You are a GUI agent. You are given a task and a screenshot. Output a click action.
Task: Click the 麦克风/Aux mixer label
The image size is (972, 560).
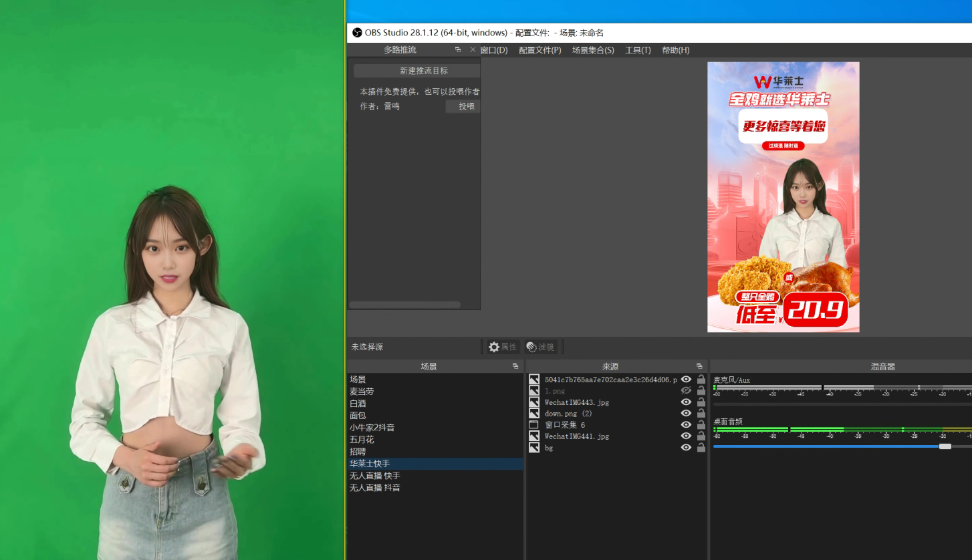point(731,380)
